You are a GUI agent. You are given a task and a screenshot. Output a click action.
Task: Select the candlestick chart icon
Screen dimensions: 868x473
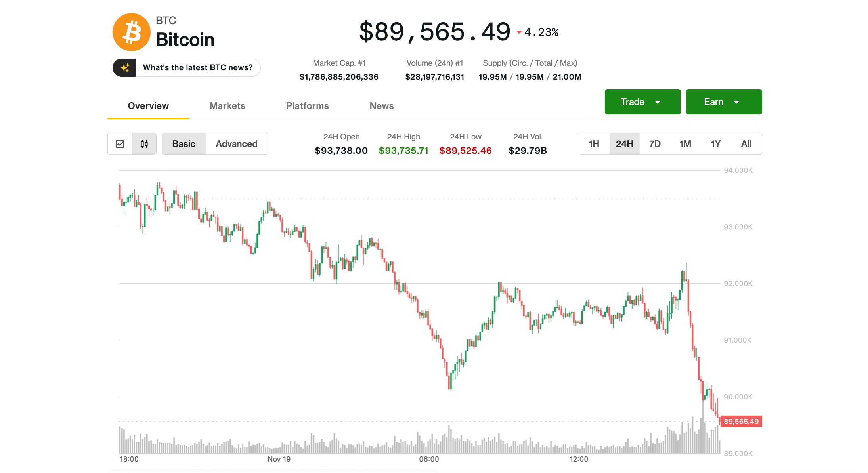pos(144,144)
